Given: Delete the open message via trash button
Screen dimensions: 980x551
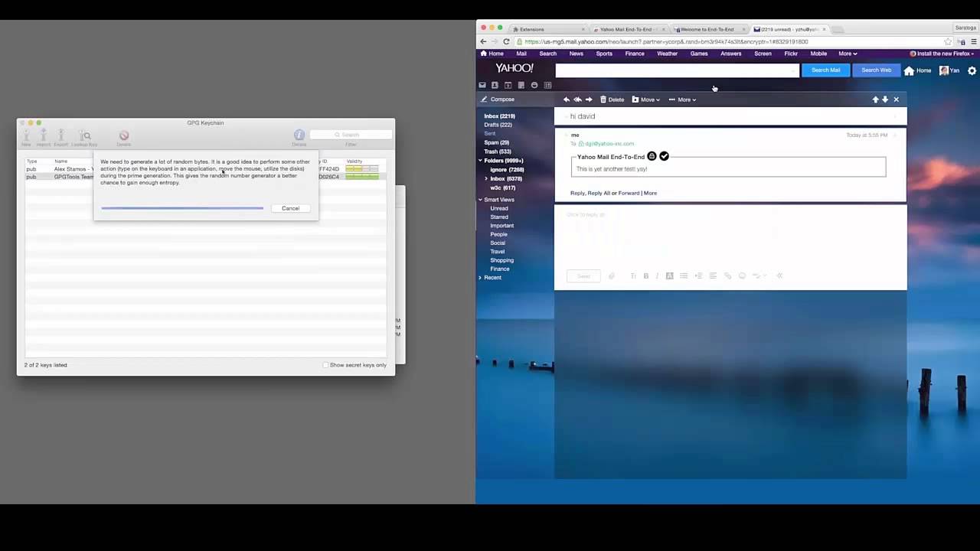Looking at the screenshot, I should coord(612,99).
